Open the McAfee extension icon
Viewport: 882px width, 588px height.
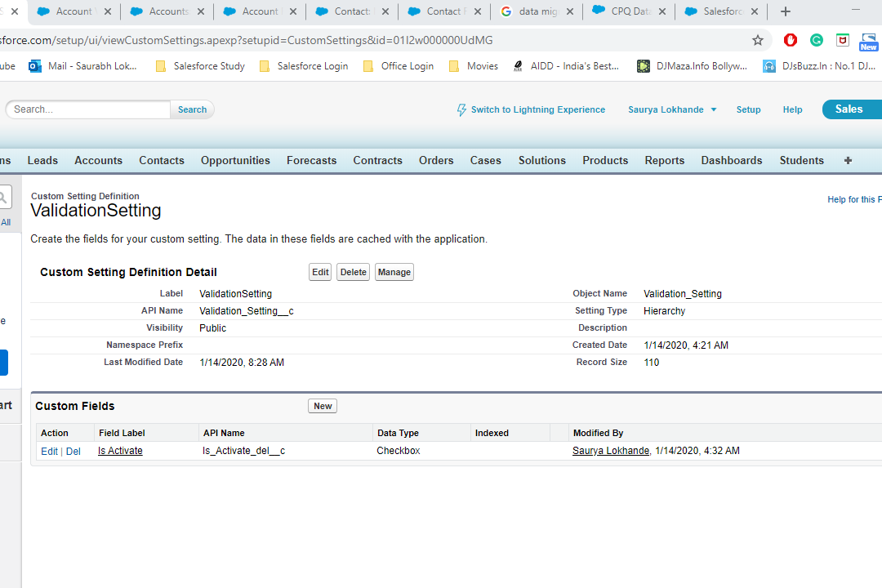(x=842, y=40)
